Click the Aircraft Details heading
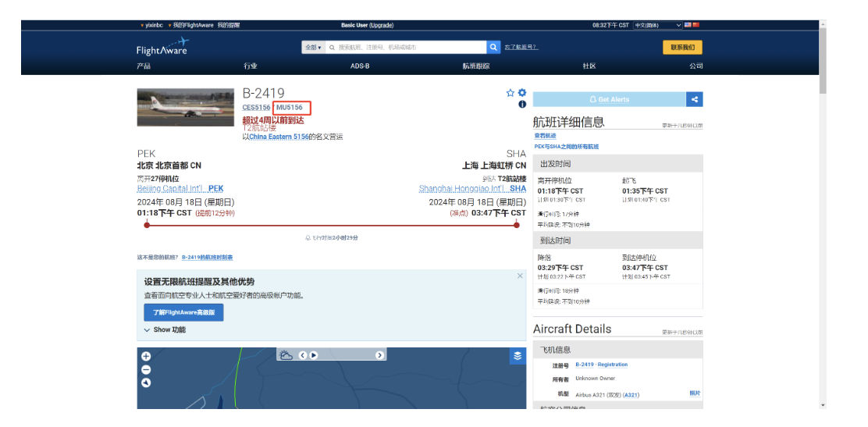Screen dimensions: 868x427 tap(572, 329)
